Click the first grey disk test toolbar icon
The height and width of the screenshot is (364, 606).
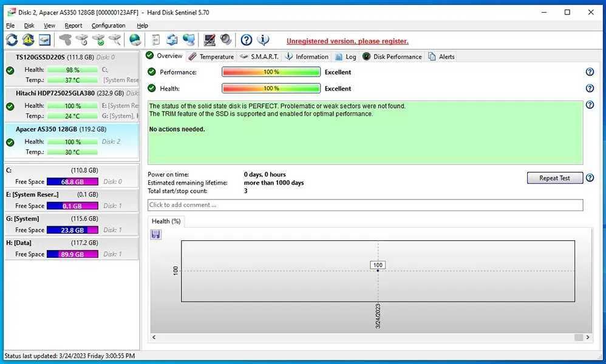(66, 40)
